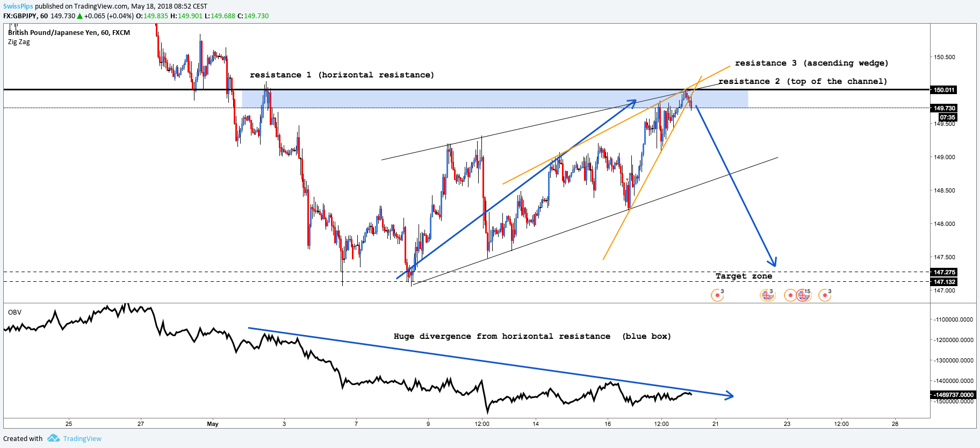Viewport: 980px width, 448px height.
Task: Select the 'resistance 1 (horizontal resistance)' annotation
Action: [x=342, y=75]
